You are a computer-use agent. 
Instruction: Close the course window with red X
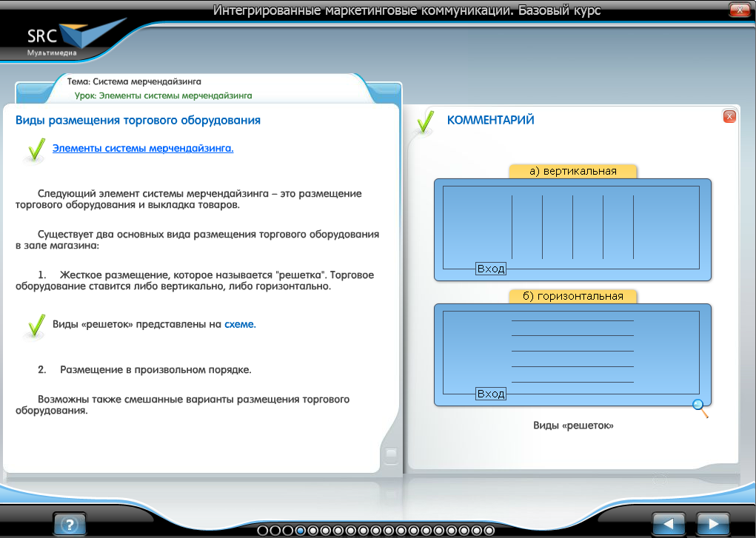click(x=740, y=10)
